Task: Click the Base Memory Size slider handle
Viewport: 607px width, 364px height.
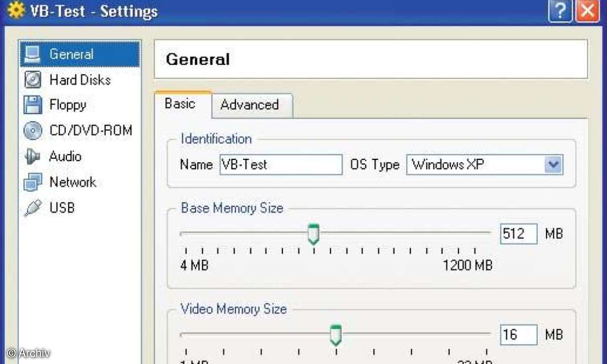Action: pyautogui.click(x=314, y=234)
